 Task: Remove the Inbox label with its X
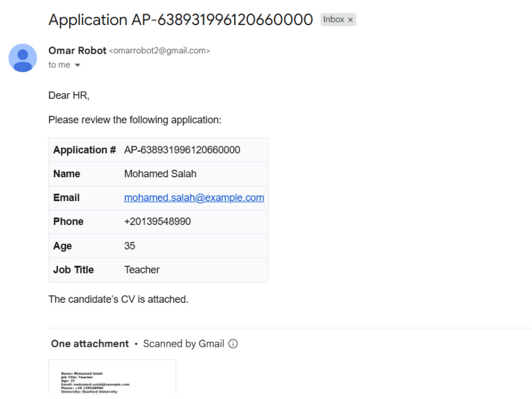tap(351, 20)
